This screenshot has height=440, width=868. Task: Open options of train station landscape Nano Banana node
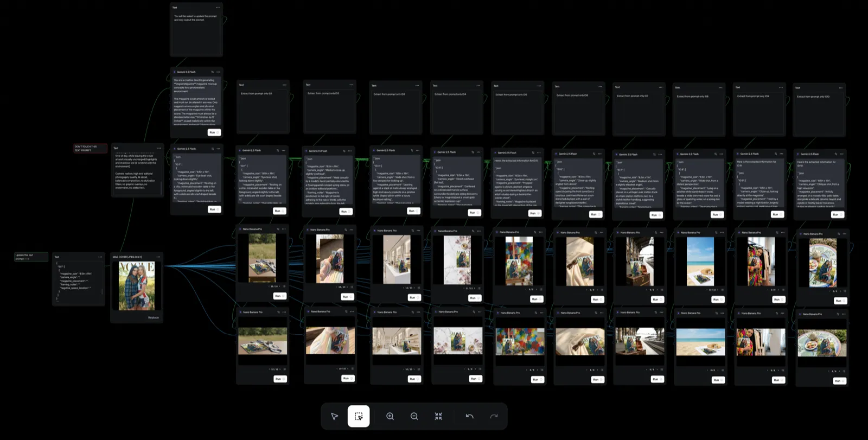(661, 313)
